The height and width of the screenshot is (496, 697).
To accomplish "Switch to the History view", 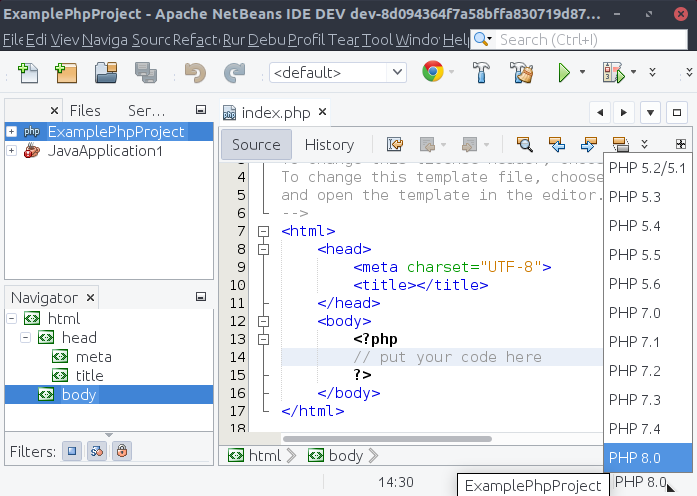I will 329,144.
